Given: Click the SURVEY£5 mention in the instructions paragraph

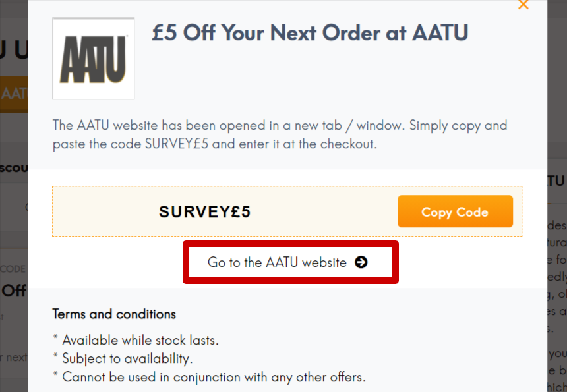Looking at the screenshot, I should [x=177, y=144].
